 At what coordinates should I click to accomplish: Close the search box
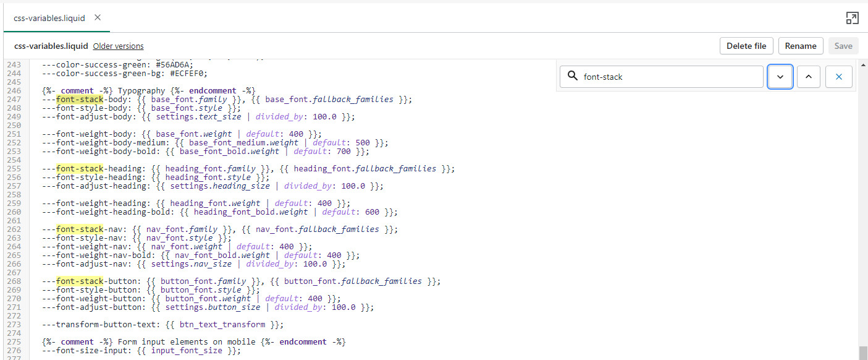[x=838, y=77]
